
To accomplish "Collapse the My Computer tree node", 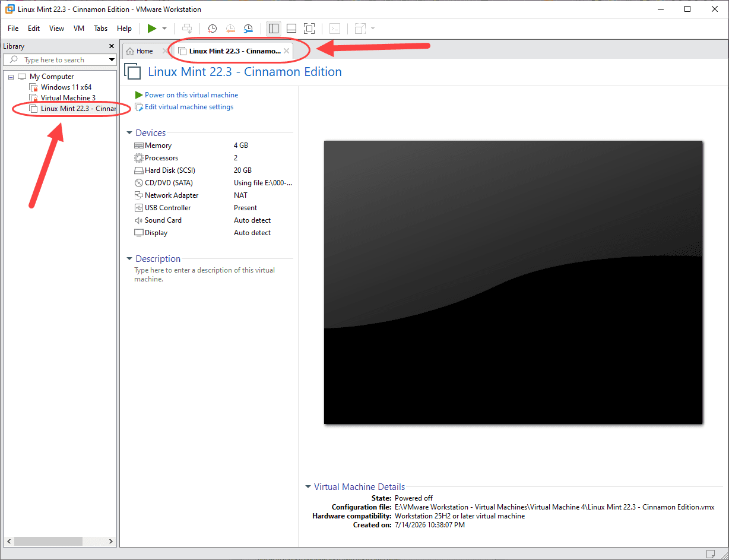I will click(x=11, y=77).
